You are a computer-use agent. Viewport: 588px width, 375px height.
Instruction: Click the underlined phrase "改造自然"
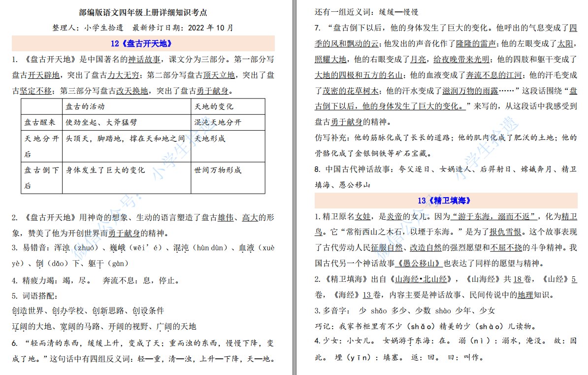click(x=426, y=248)
